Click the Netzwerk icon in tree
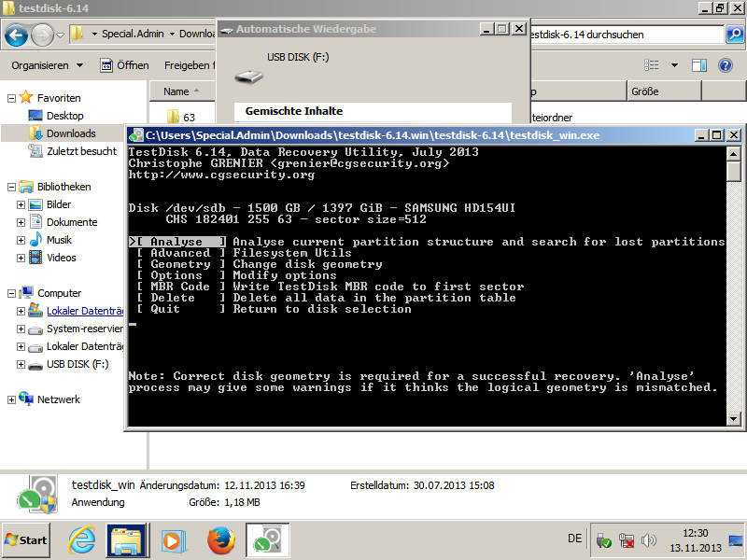 click(26, 399)
